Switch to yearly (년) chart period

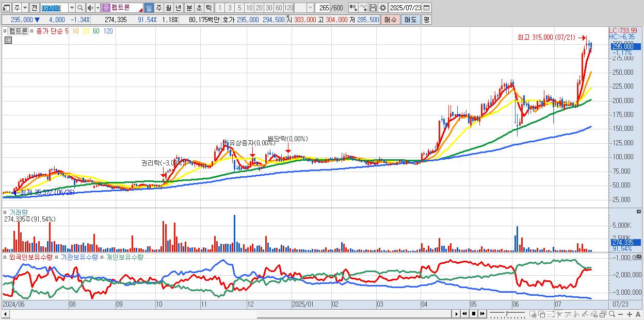point(178,8)
